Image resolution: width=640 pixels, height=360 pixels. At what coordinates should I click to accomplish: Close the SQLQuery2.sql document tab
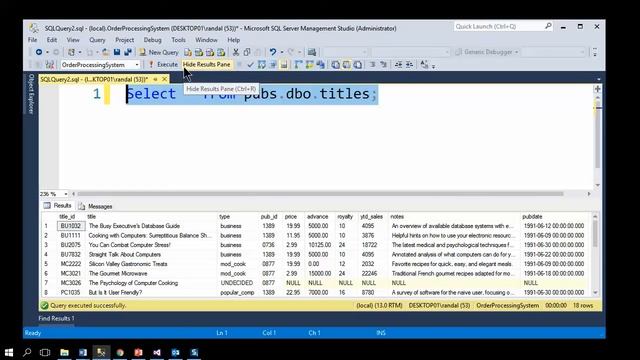[x=164, y=79]
